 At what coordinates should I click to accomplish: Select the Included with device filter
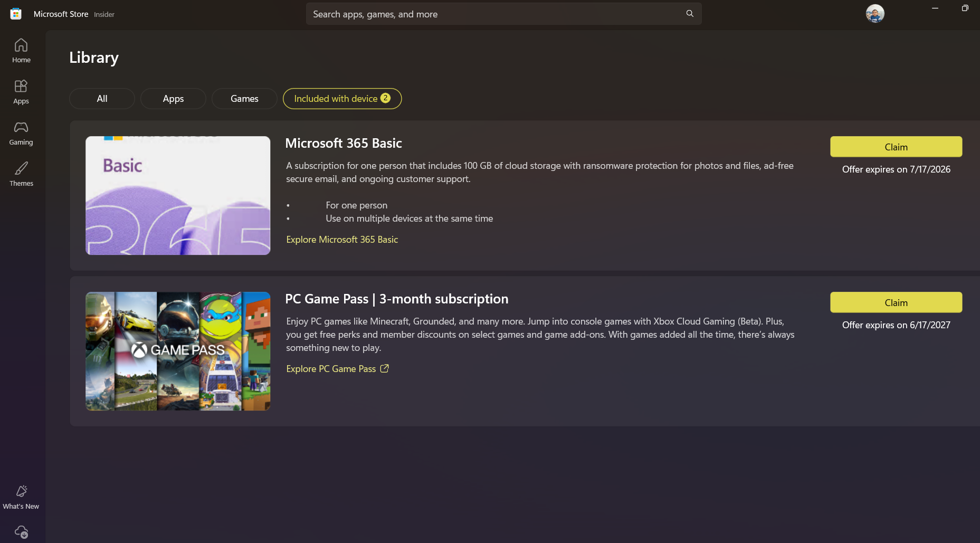[342, 99]
